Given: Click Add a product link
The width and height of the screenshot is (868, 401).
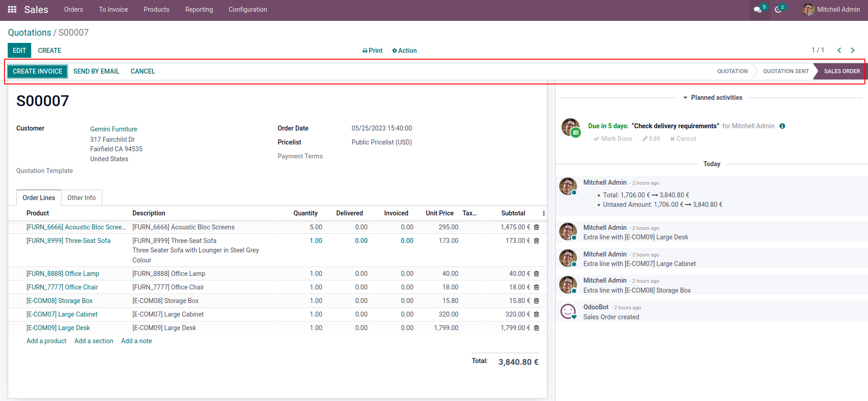Looking at the screenshot, I should tap(46, 341).
